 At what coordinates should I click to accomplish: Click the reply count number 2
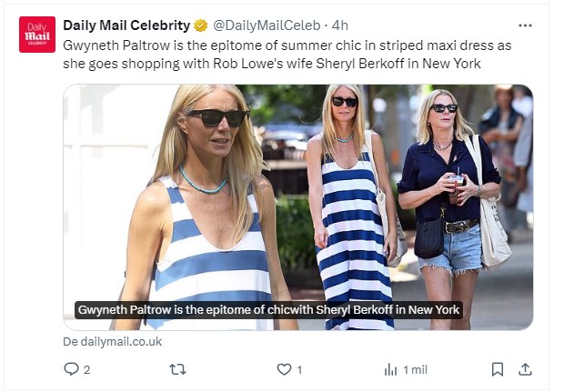click(x=86, y=369)
